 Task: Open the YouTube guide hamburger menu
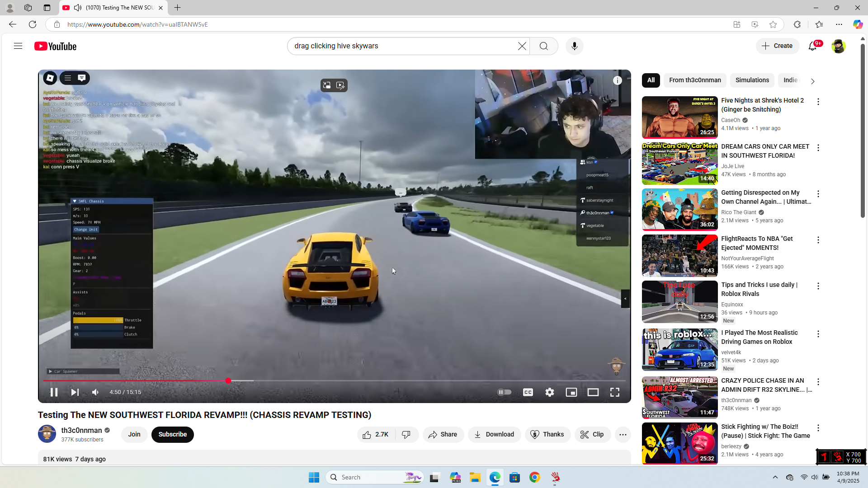pyautogui.click(x=18, y=46)
